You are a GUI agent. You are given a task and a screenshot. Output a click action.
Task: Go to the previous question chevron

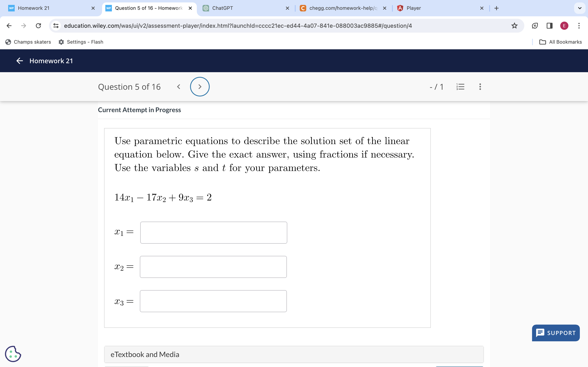coord(179,86)
